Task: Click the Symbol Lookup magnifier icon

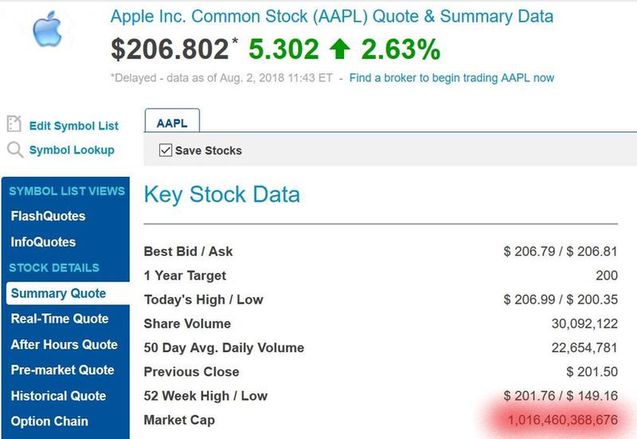Action: click(14, 150)
